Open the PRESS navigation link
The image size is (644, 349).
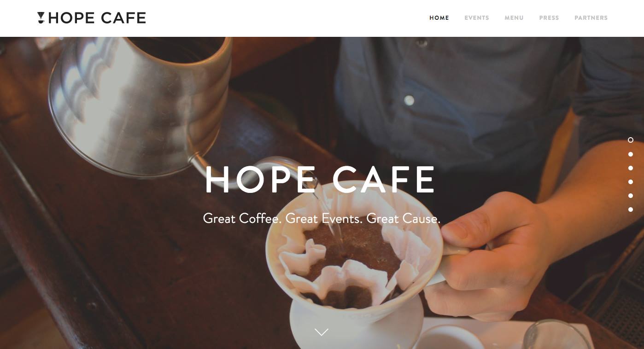click(x=549, y=18)
